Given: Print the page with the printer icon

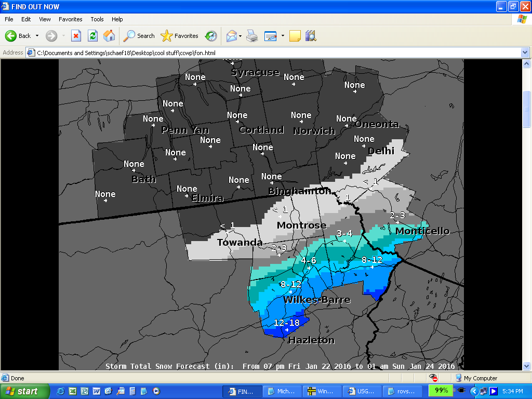Looking at the screenshot, I should (x=252, y=36).
